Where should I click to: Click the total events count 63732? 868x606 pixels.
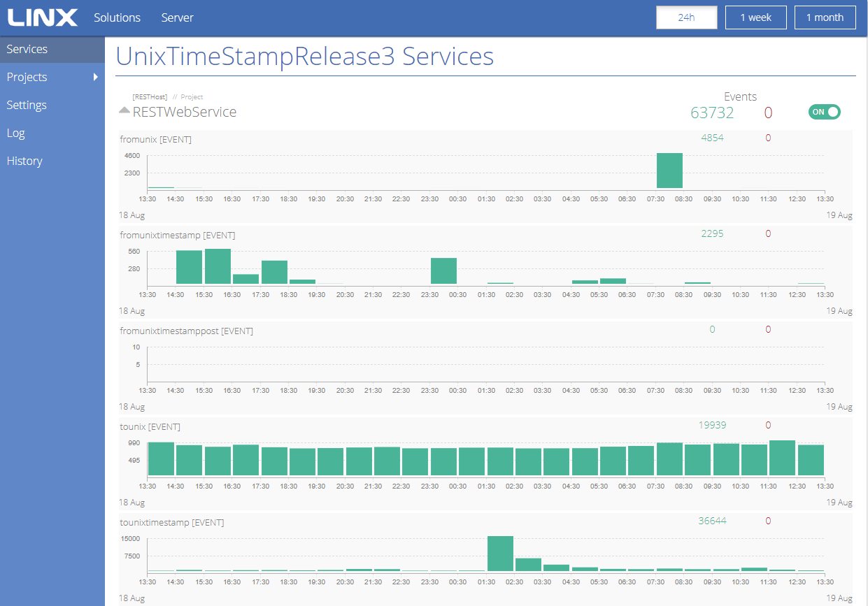coord(712,113)
